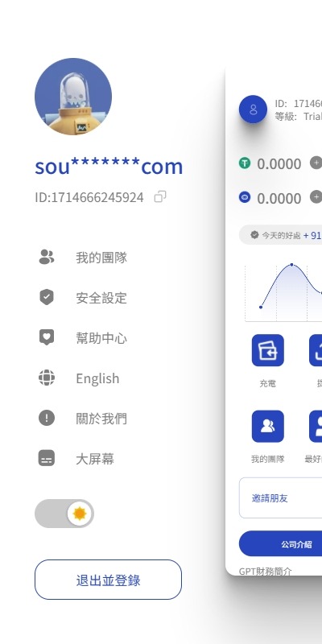The height and width of the screenshot is (644, 322).
Task: Click the peak point on earnings chart
Action: [292, 265]
